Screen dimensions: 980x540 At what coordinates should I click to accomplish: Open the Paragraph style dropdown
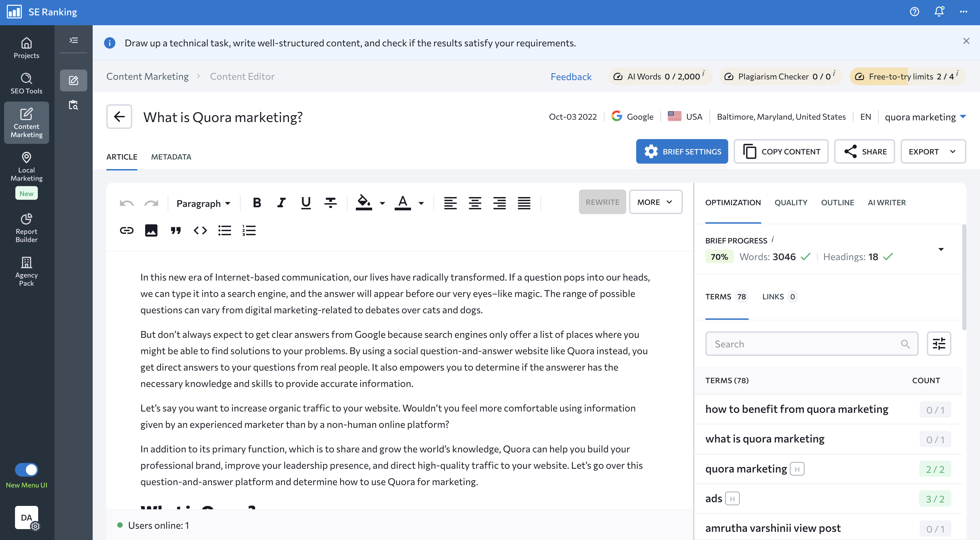(203, 202)
